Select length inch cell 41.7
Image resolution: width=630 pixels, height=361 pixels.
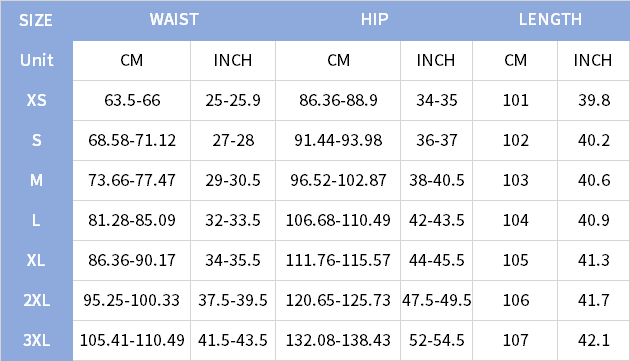tap(594, 300)
